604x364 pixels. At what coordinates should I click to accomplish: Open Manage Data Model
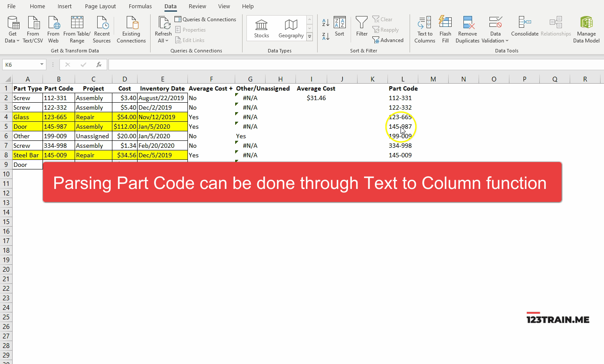[586, 29]
